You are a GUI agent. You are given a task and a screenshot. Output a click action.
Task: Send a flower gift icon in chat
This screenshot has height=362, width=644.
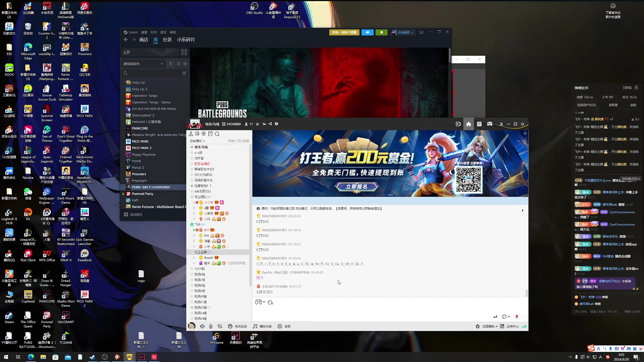[517, 316]
